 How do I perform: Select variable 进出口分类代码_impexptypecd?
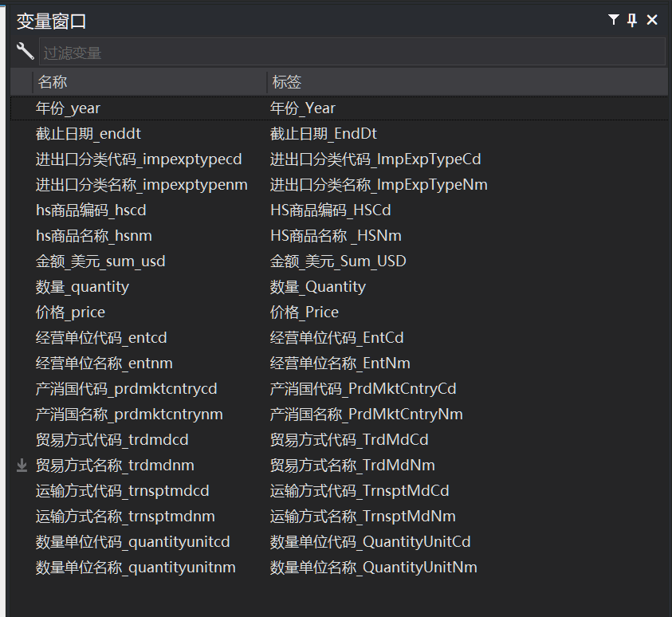point(139,159)
